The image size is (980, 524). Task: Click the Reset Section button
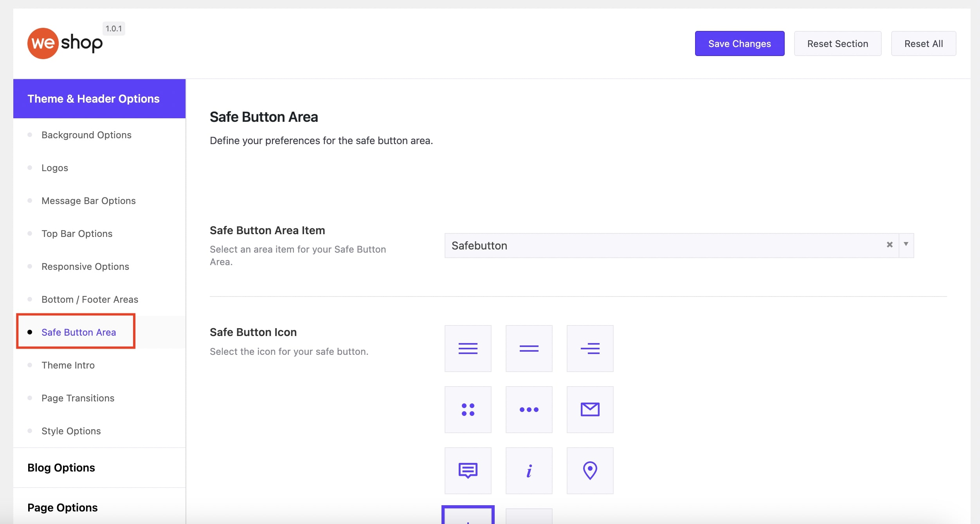click(x=838, y=43)
